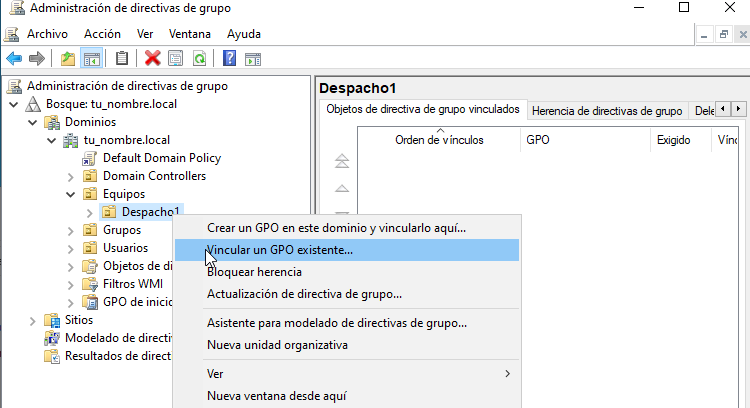This screenshot has height=408, width=750.
Task: Open the Ver menu in menu bar
Action: point(145,34)
